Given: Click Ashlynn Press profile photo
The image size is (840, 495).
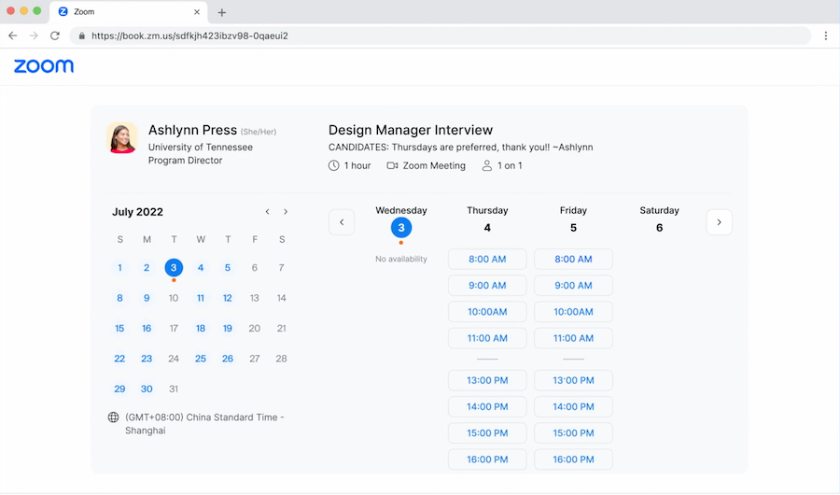Looking at the screenshot, I should coord(122,138).
